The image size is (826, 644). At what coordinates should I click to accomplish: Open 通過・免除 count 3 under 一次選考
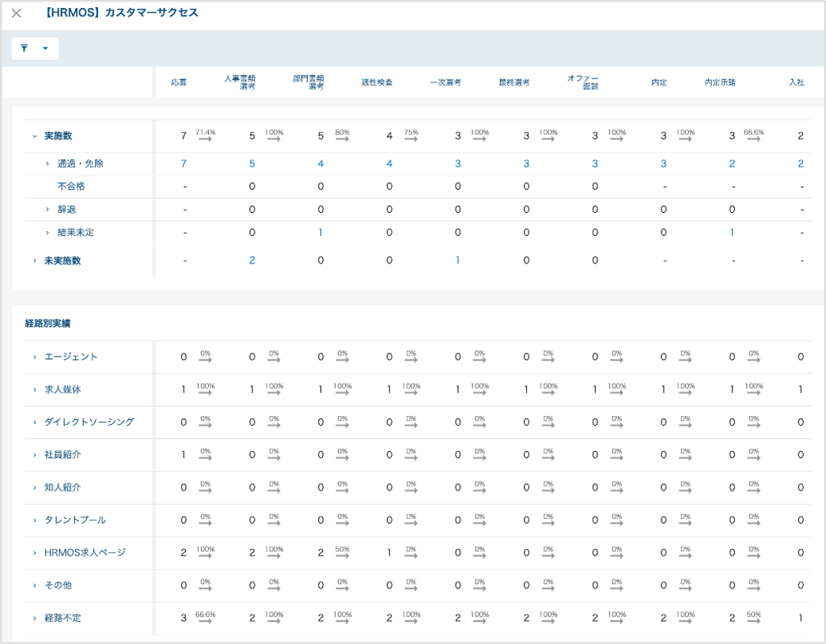[457, 164]
